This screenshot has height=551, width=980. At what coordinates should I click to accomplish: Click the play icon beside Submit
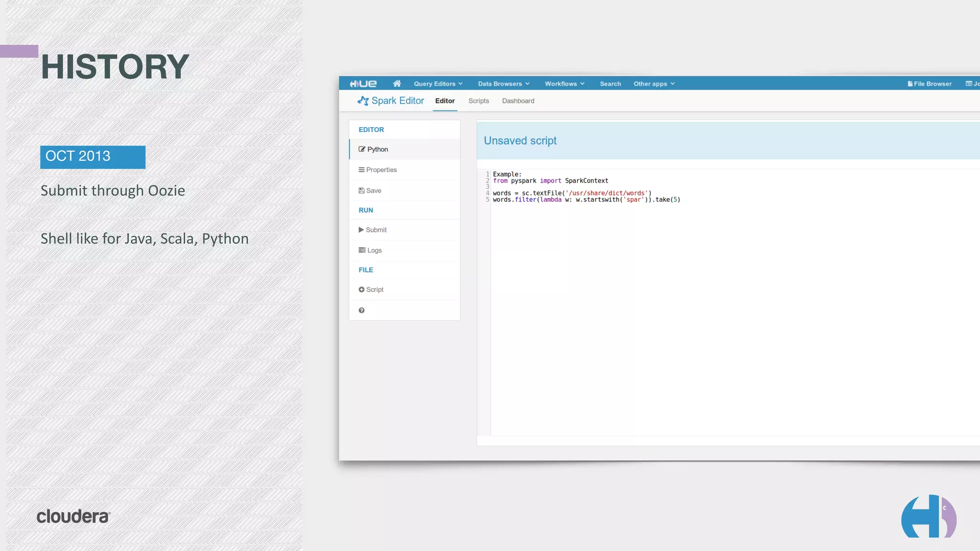pos(361,230)
